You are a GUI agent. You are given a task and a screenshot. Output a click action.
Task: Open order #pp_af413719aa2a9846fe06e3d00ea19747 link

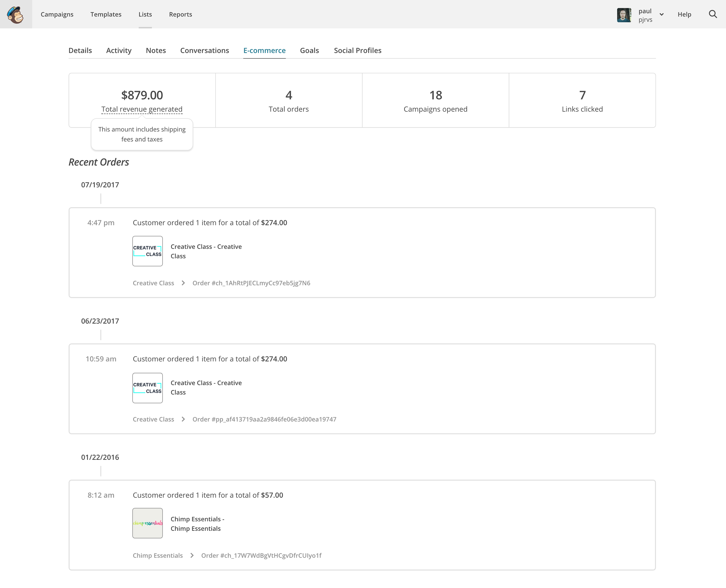[264, 419]
